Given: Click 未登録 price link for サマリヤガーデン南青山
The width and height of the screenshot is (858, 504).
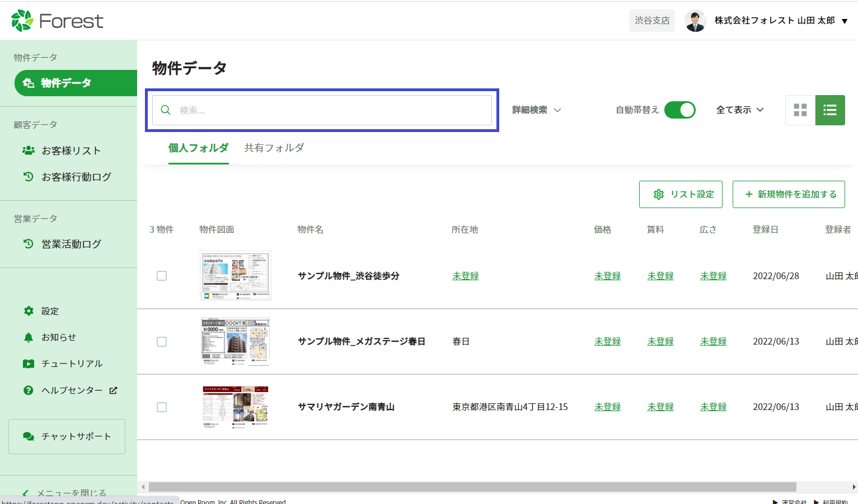Looking at the screenshot, I should click(608, 407).
